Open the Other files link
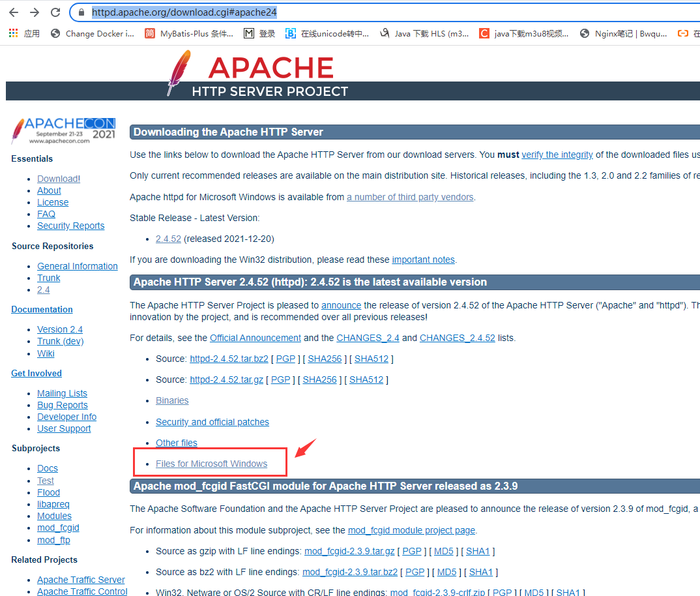This screenshot has height=596, width=700. (x=177, y=443)
